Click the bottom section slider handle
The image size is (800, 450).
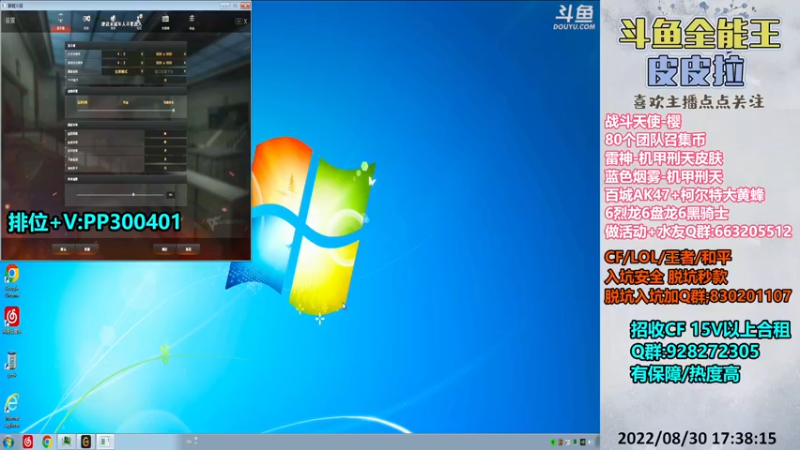(x=133, y=194)
